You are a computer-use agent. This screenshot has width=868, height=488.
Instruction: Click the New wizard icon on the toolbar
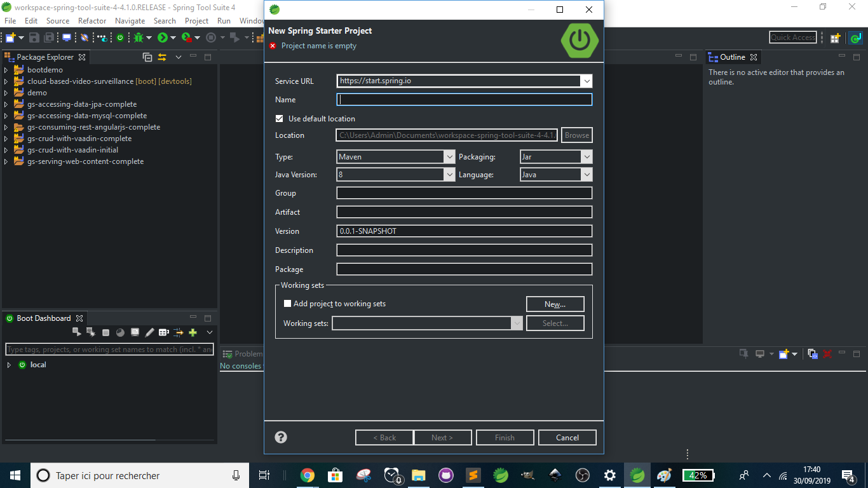point(10,37)
